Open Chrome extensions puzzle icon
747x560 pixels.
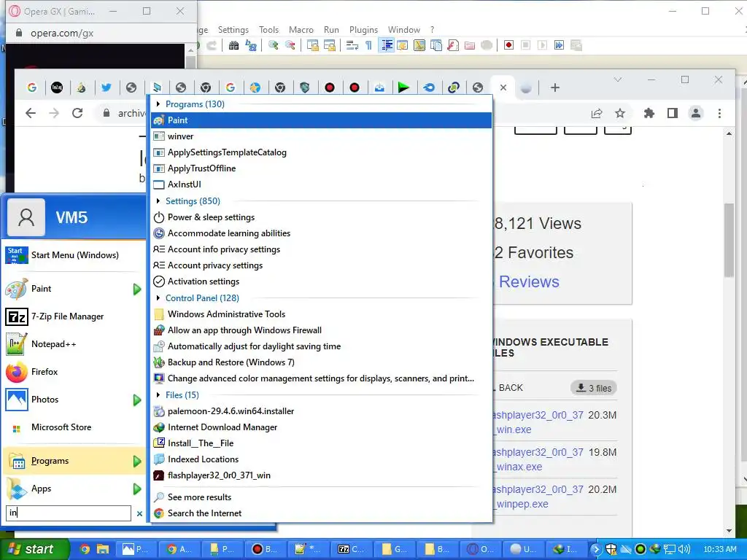[649, 113]
